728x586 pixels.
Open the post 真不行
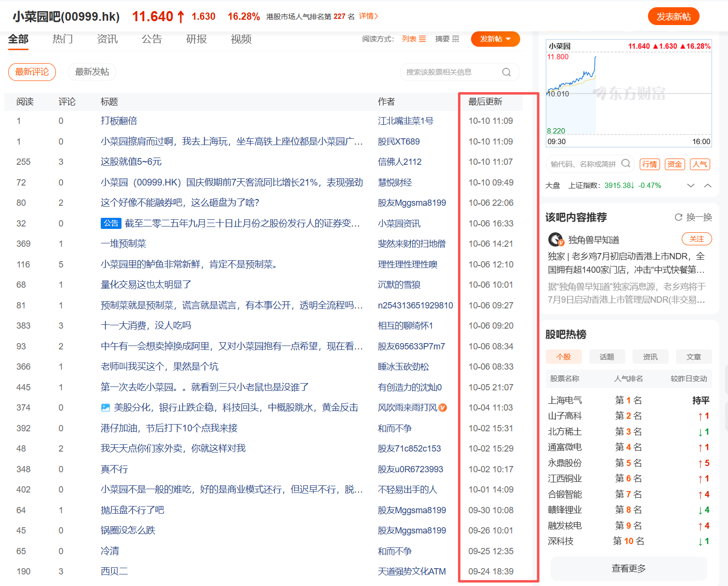[114, 469]
